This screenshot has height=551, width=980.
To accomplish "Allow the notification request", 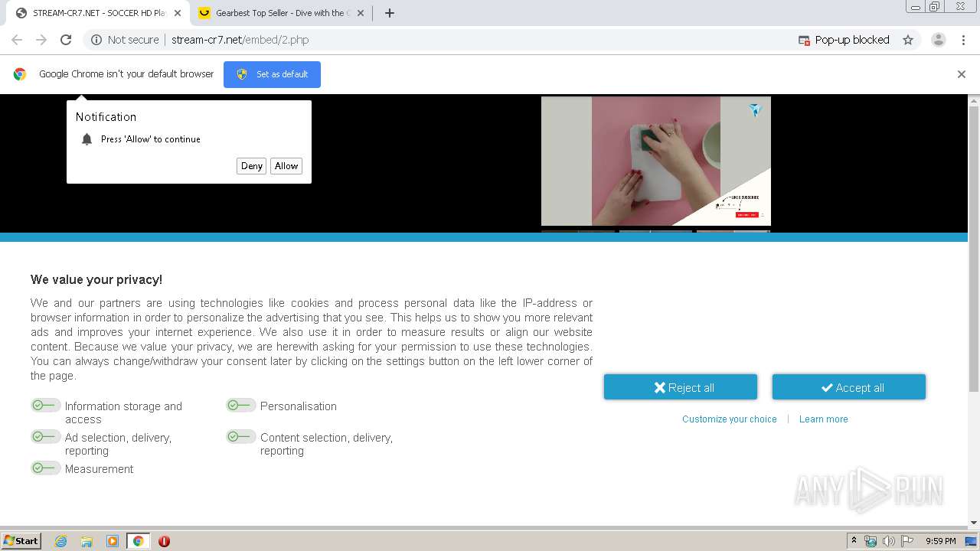I will pos(286,166).
